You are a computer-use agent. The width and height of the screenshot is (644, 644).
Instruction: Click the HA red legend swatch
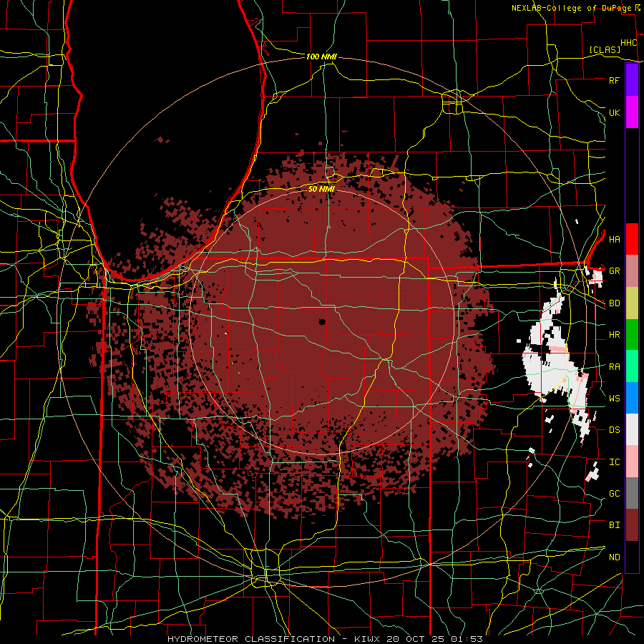(x=632, y=239)
